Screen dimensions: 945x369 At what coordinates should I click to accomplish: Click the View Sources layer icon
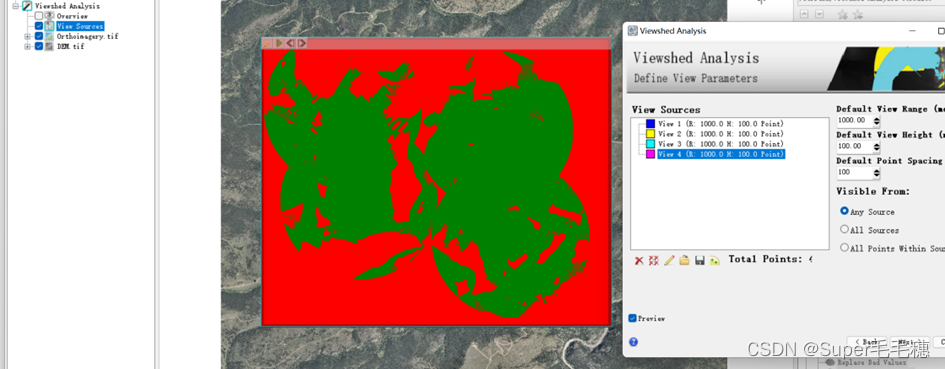(x=49, y=26)
